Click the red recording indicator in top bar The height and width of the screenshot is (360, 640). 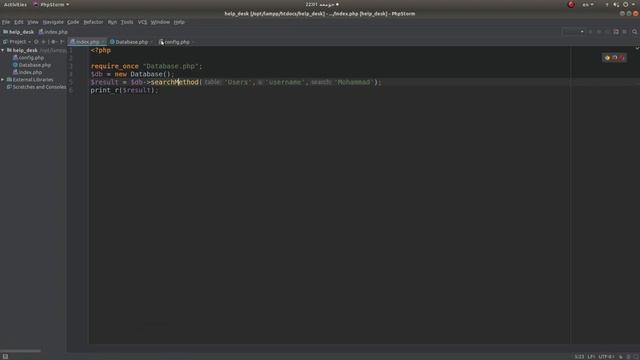(x=571, y=4)
